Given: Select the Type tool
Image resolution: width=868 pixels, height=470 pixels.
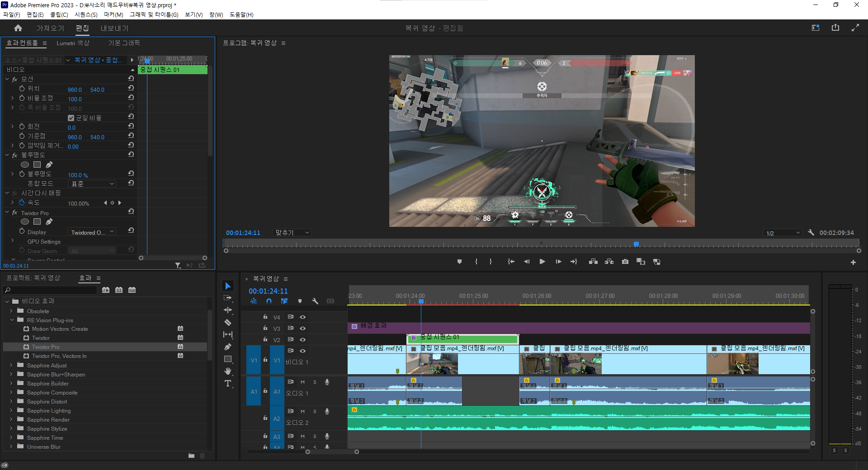Looking at the screenshot, I should coord(228,383).
